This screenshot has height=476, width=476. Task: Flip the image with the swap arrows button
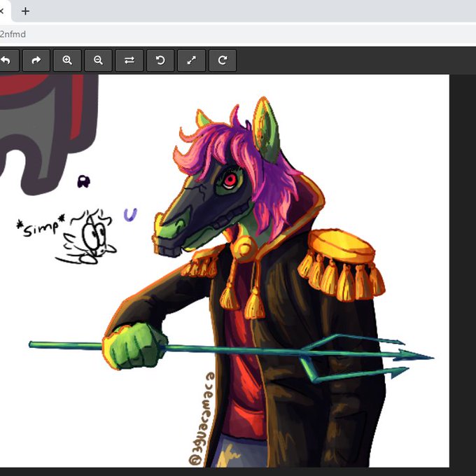point(129,60)
